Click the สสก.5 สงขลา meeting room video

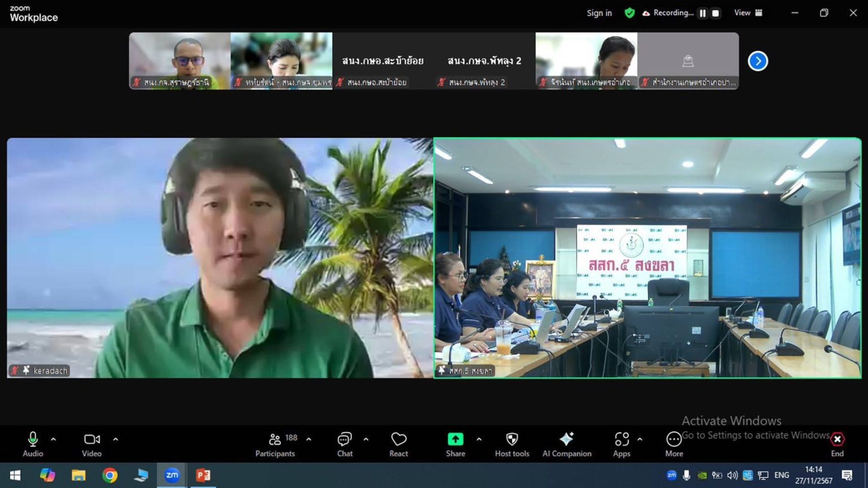pyautogui.click(x=648, y=258)
